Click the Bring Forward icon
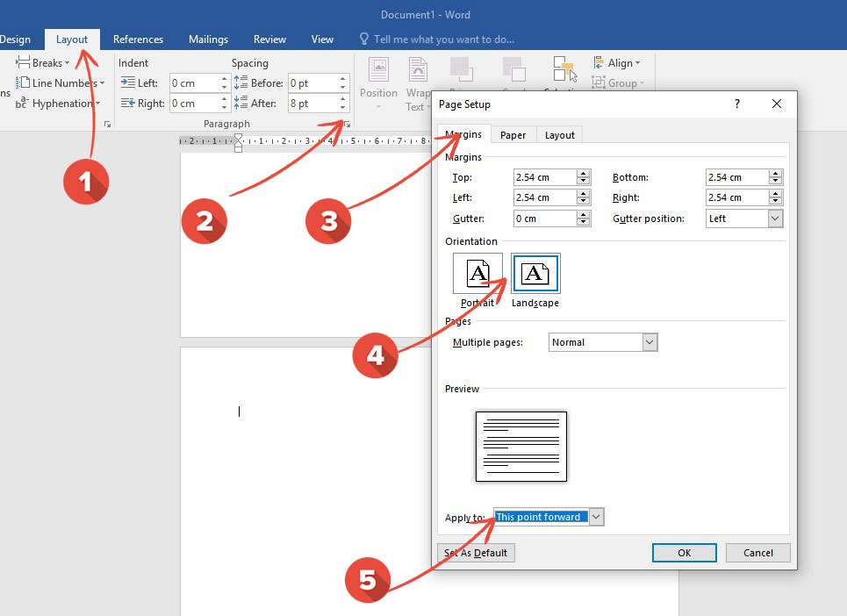Image resolution: width=847 pixels, height=616 pixels. click(462, 69)
